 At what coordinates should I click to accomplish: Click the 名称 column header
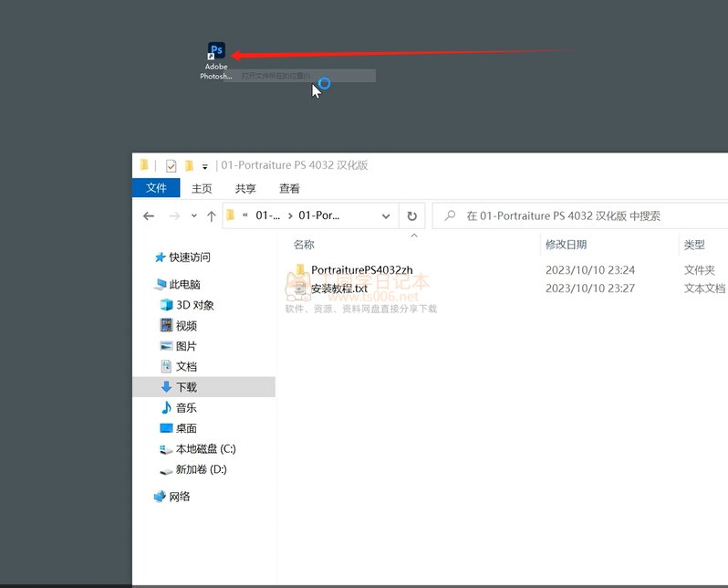click(304, 245)
